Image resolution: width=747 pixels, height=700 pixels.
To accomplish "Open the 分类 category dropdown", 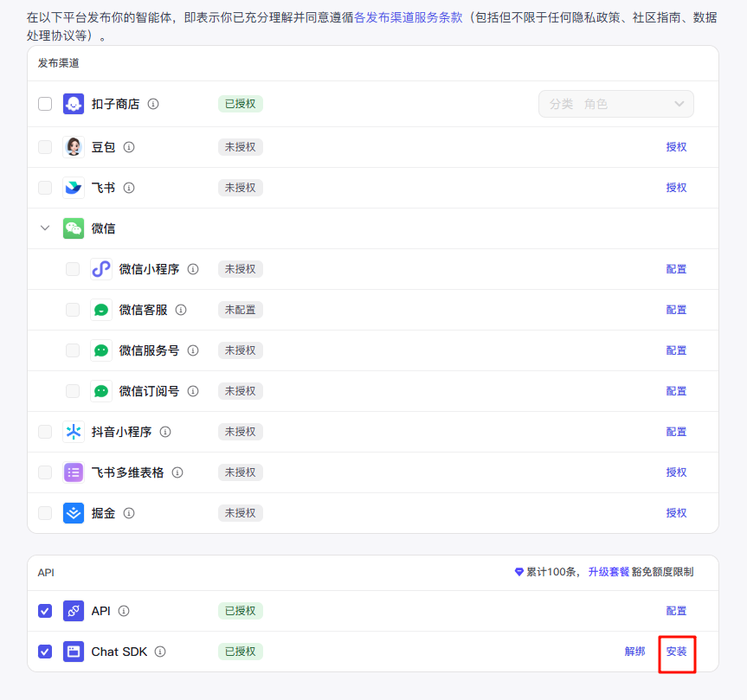I will pos(615,104).
